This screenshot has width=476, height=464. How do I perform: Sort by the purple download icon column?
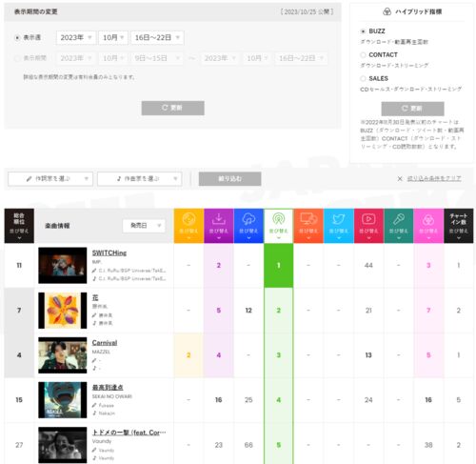point(219,226)
